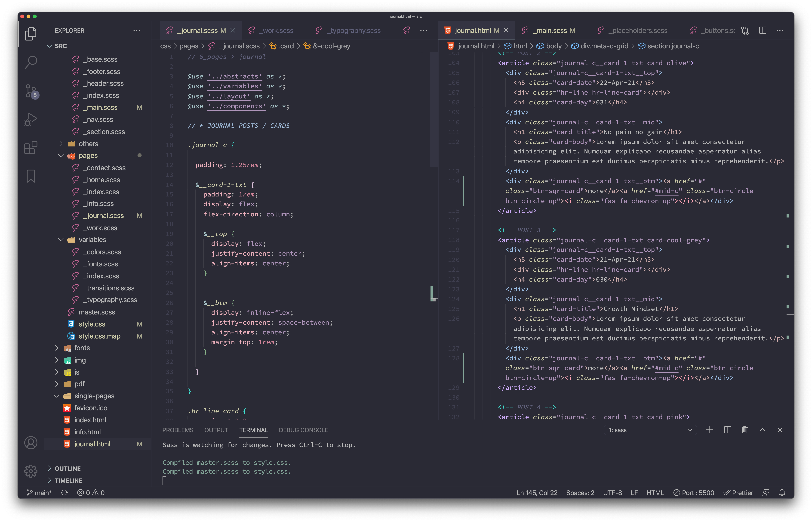Open the Run and Debug view
Viewport: 812px width, 522px height.
31,119
